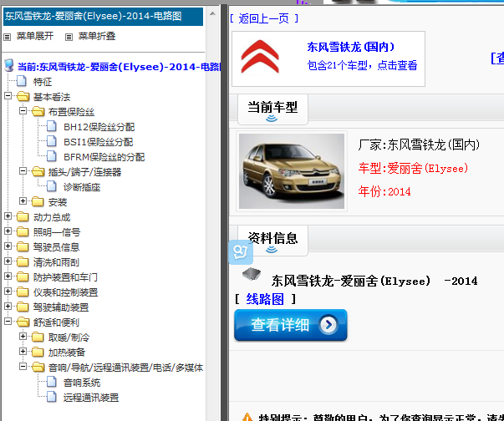Click the folder icon of 防护装置和车门
This screenshot has height=421, width=504.
point(23,276)
